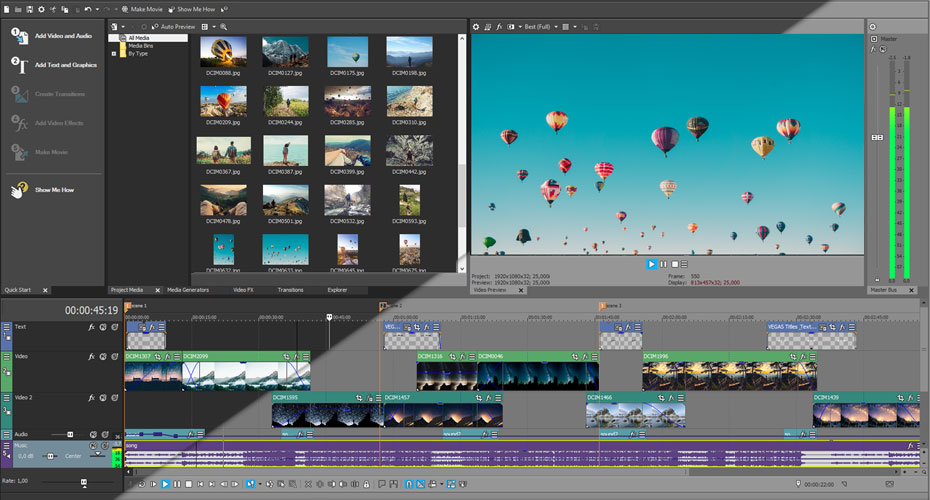Image resolution: width=930 pixels, height=500 pixels.
Task: Switch to the Video FX tab
Action: point(243,290)
